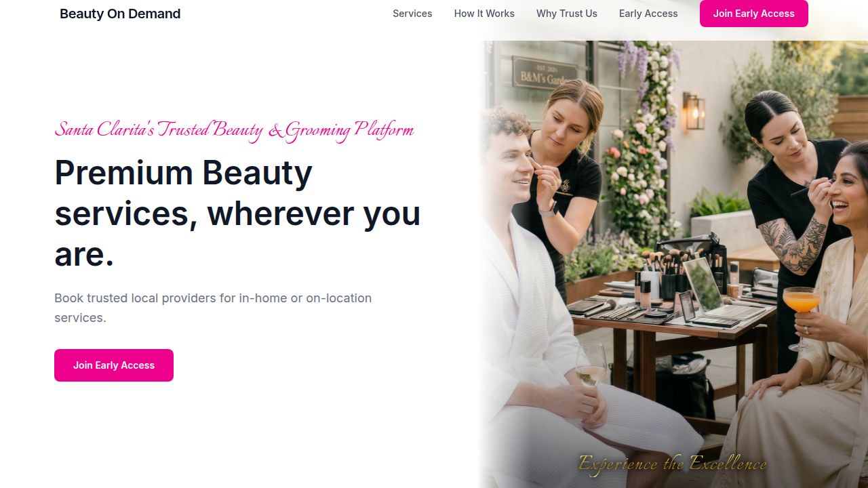Open Why Trust Us nav link

[567, 14]
